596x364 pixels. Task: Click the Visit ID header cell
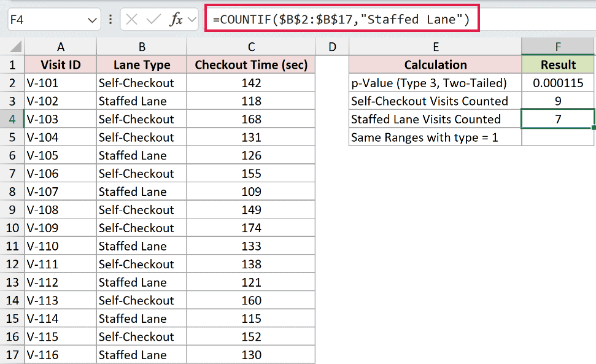pyautogui.click(x=60, y=64)
